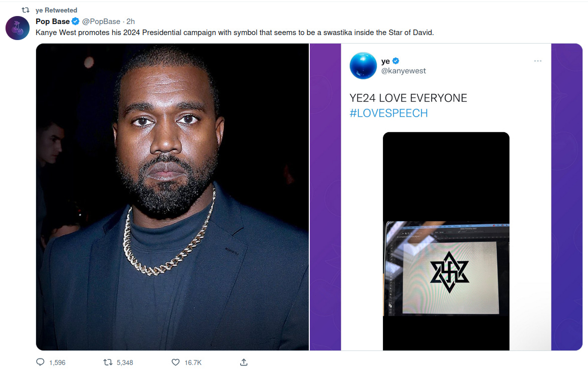Open the @PopBase handle link
588x372 pixels.
[101, 22]
